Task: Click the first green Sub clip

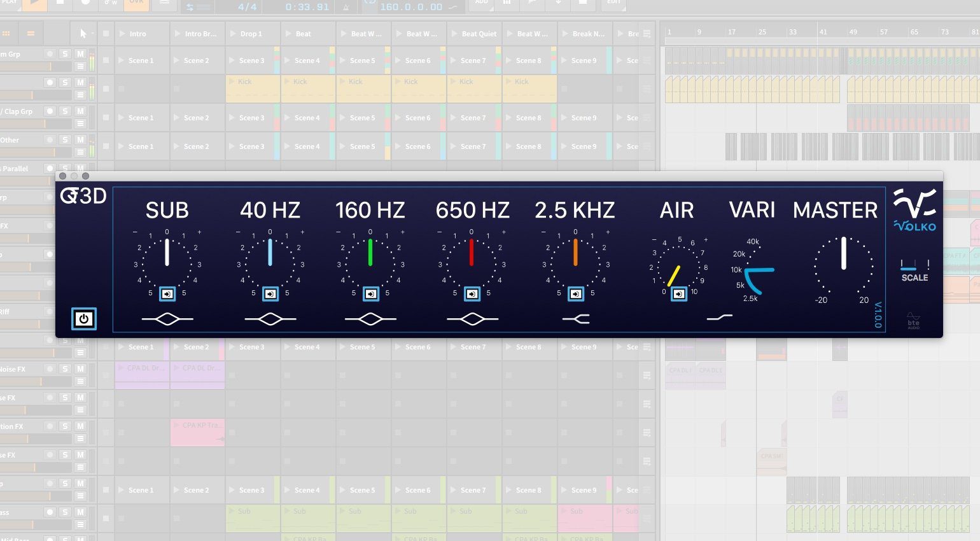Action: click(253, 518)
